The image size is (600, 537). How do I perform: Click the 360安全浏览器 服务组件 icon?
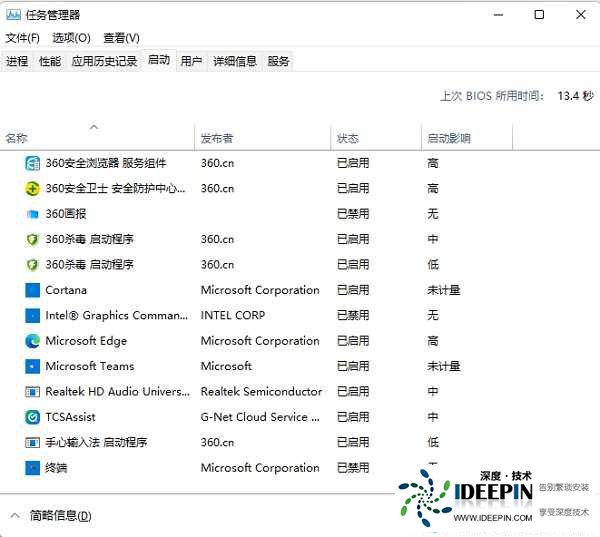coord(32,163)
